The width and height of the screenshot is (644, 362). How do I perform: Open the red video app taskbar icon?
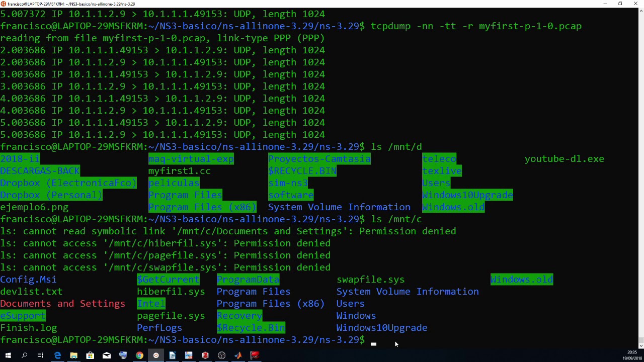coord(255,355)
